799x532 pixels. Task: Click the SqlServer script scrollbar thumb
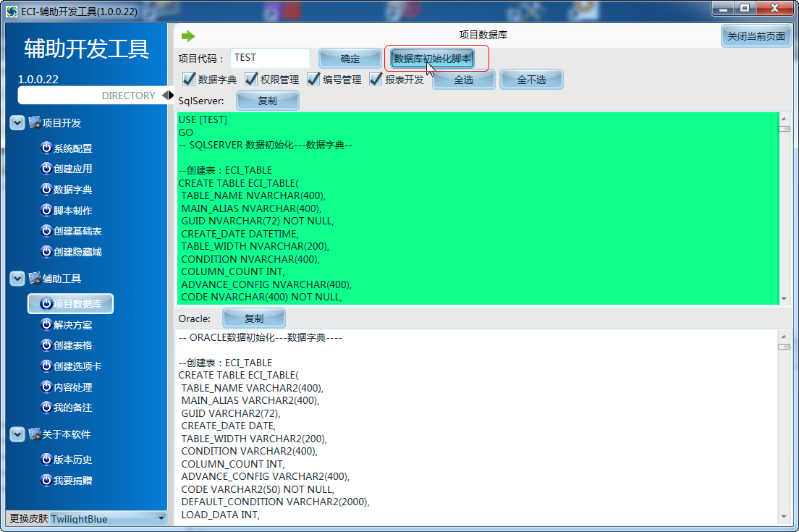[785, 129]
